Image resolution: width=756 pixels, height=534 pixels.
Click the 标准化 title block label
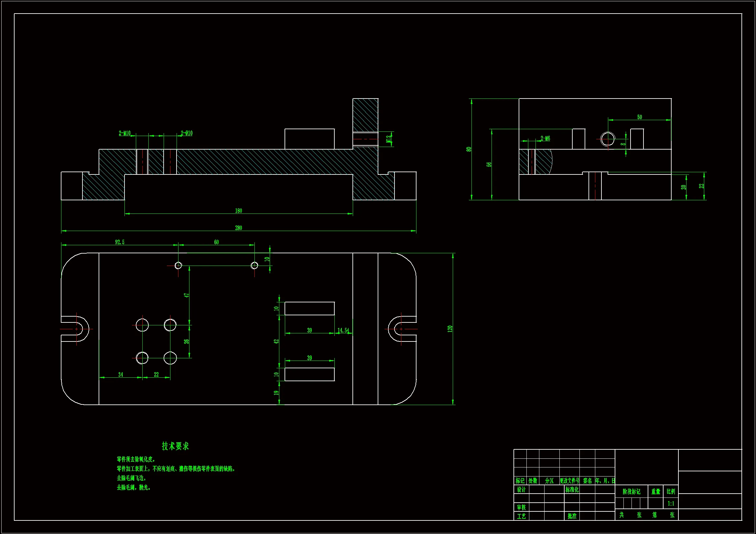(x=572, y=490)
